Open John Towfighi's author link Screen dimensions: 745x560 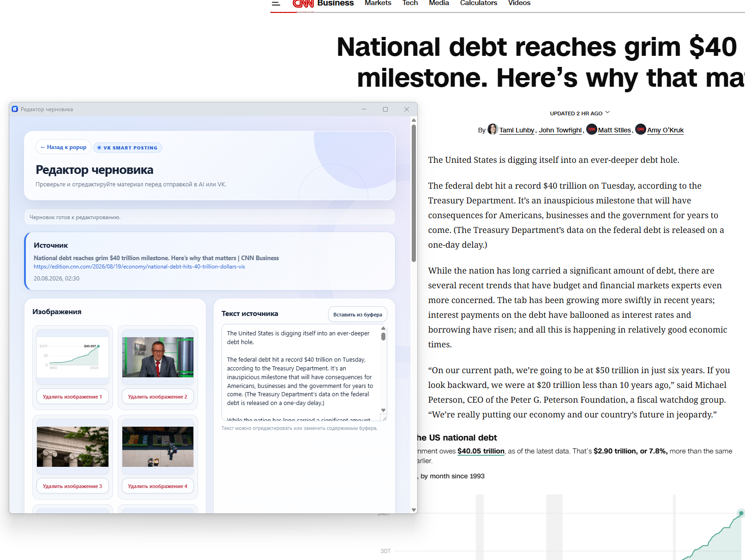pyautogui.click(x=560, y=130)
